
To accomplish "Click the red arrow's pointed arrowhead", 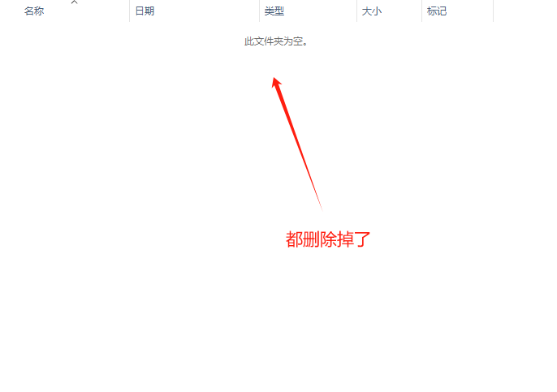I will (276, 82).
